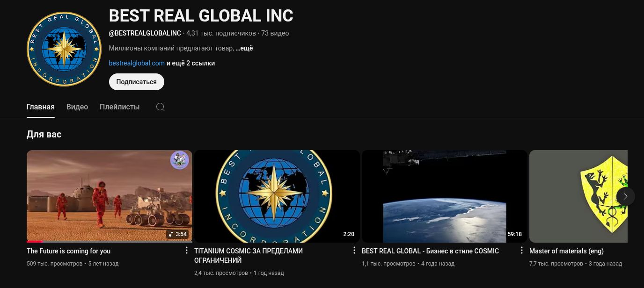Open the channel search magnifier icon
The height and width of the screenshot is (288, 644).
(160, 107)
